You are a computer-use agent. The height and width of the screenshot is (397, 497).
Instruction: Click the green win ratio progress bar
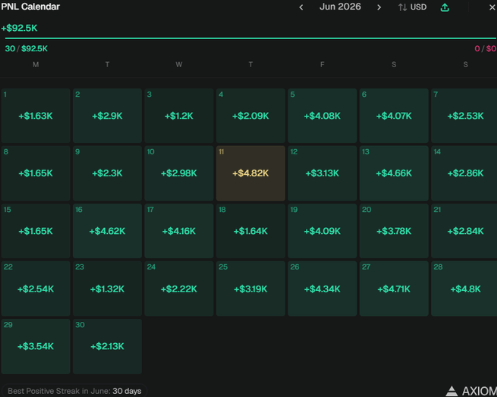click(x=250, y=38)
